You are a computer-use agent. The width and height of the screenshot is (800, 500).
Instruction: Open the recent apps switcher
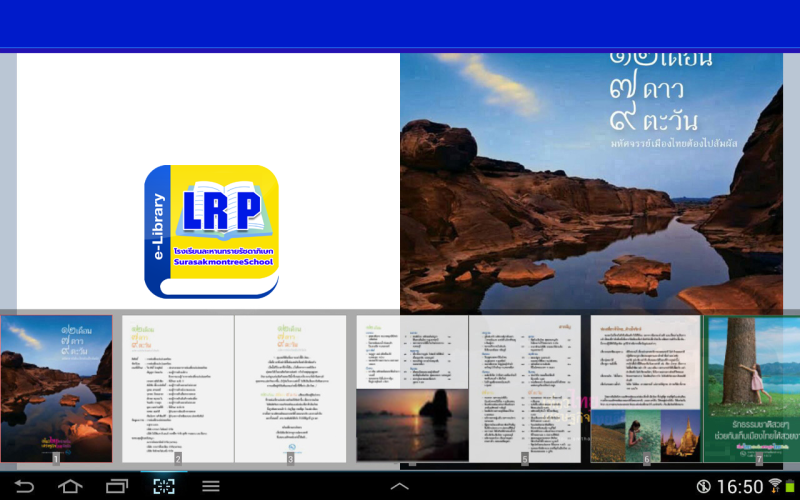pos(117,486)
